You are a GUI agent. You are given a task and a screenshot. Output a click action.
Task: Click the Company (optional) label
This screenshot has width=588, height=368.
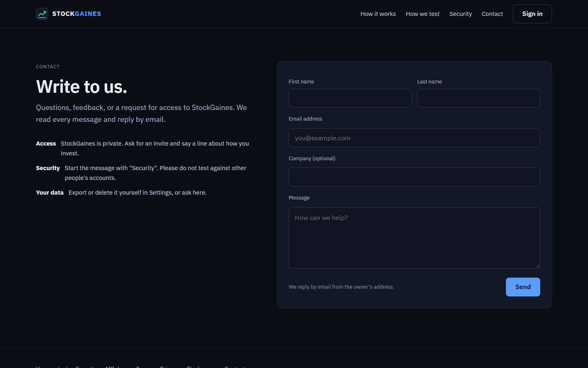click(x=312, y=159)
